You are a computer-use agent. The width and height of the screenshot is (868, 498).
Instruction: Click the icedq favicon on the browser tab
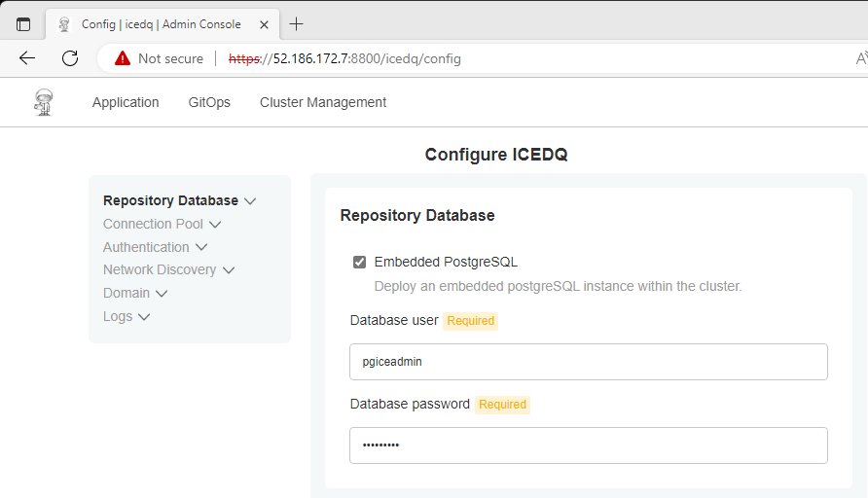tap(64, 24)
